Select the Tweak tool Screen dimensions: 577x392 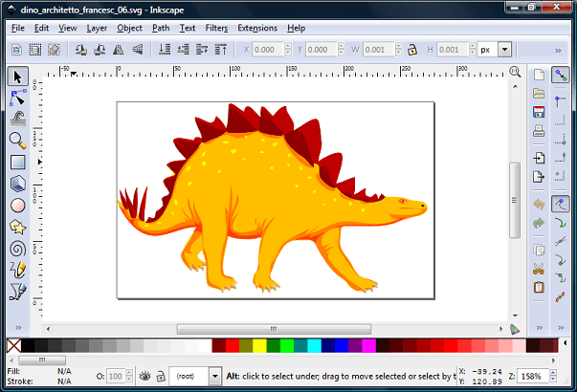click(17, 120)
